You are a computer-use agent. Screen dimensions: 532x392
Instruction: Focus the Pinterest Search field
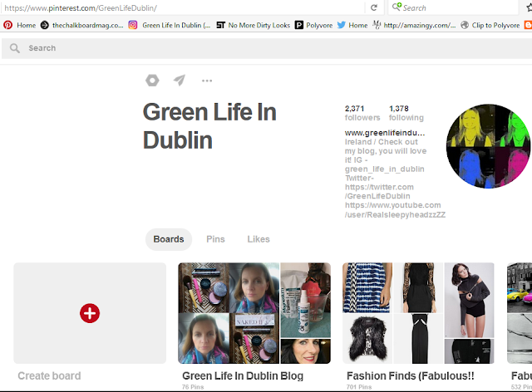click(268, 48)
